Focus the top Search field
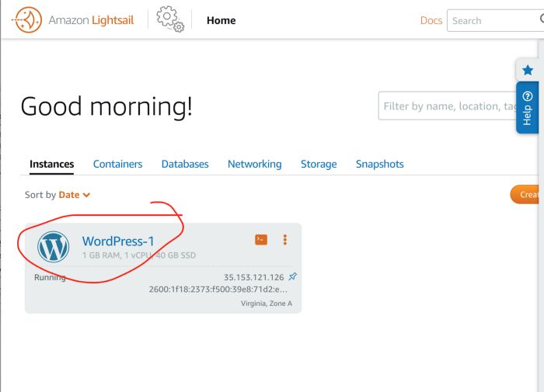 (496, 20)
